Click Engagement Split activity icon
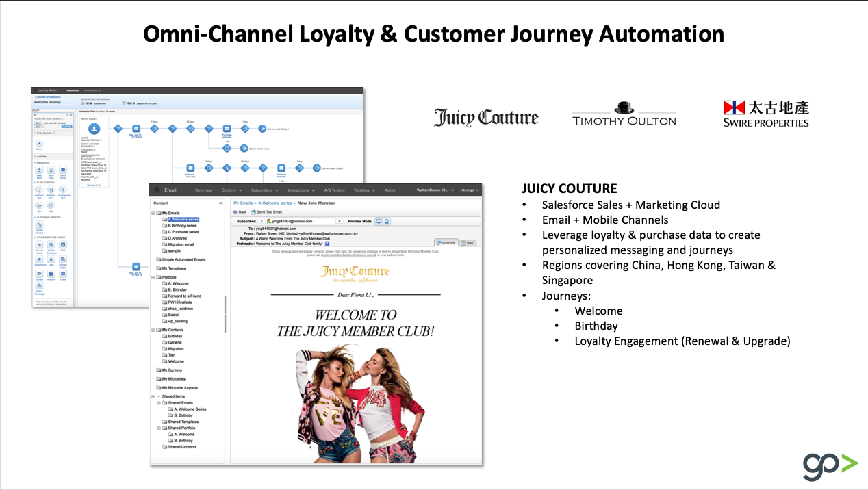Image resolution: width=868 pixels, height=490 pixels. click(x=63, y=190)
